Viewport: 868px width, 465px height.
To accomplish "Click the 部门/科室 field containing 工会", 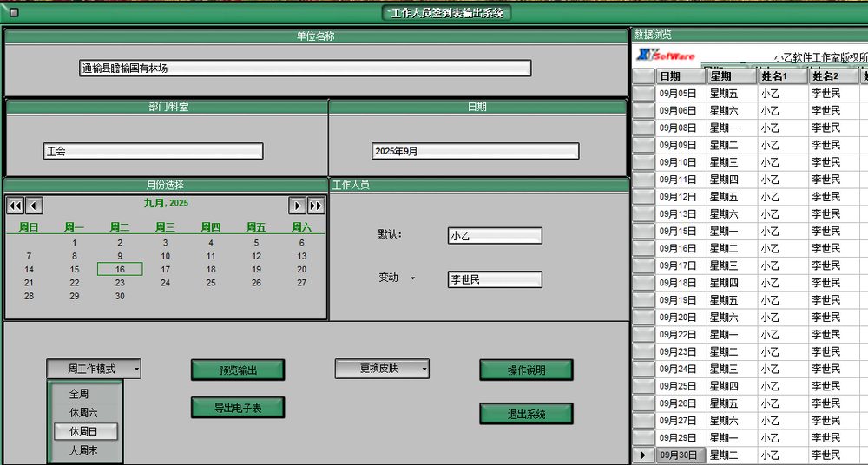I will 154,151.
